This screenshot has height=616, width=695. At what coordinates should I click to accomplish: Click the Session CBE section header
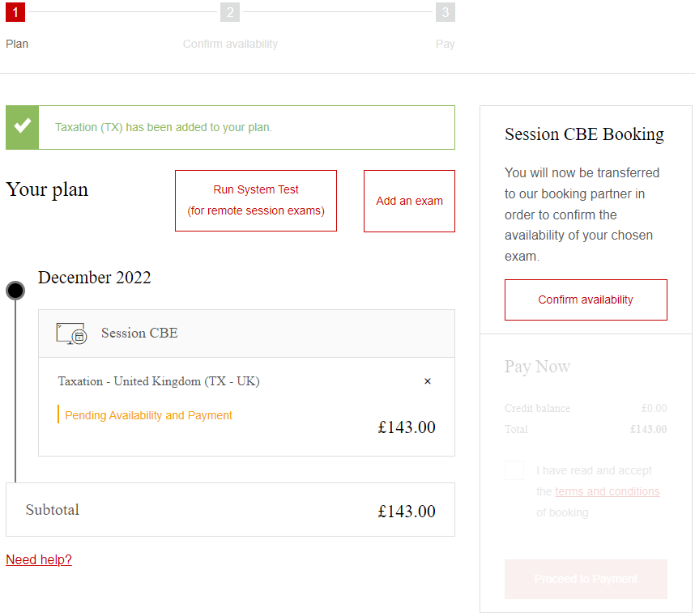(x=139, y=333)
